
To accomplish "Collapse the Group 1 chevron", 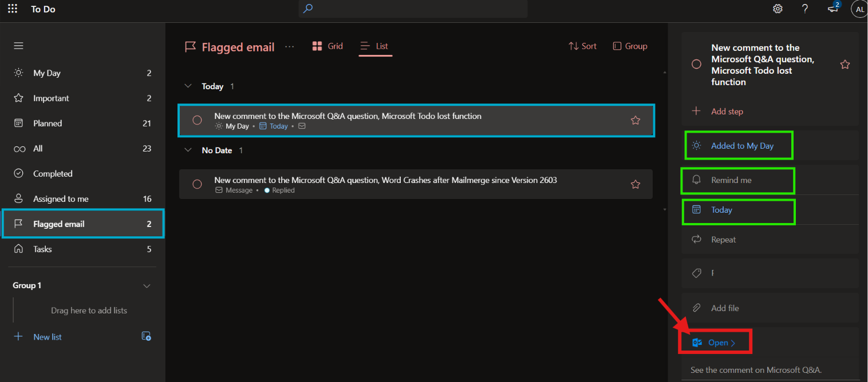I will (147, 286).
